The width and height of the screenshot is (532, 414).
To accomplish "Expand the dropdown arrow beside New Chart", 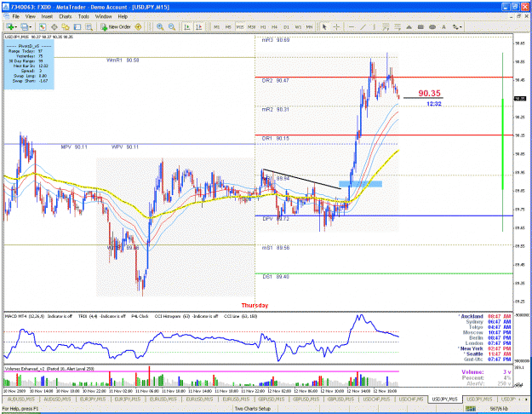I will [x=15, y=26].
